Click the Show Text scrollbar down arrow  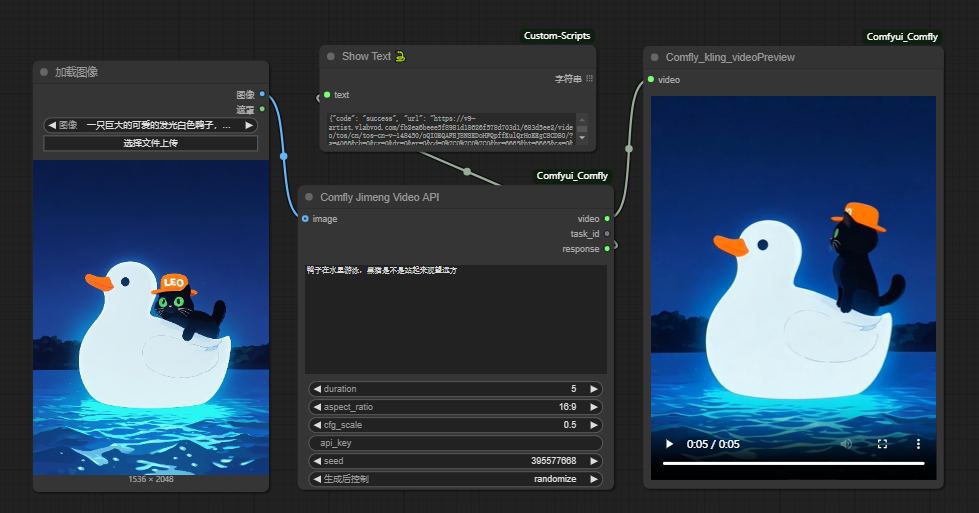582,138
